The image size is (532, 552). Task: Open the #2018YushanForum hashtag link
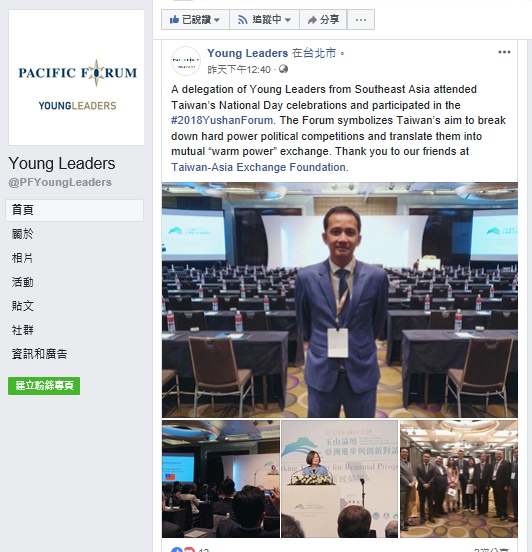tap(222, 120)
